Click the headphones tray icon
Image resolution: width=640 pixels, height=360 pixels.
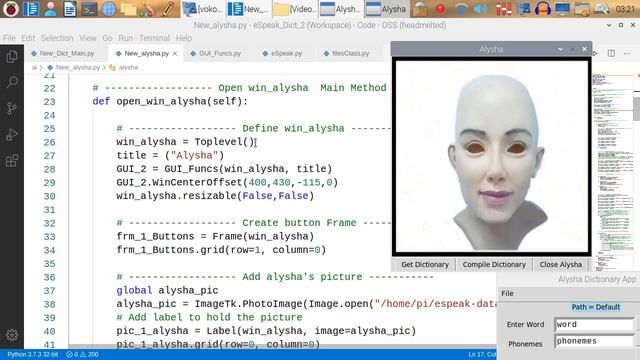pyautogui.click(x=543, y=9)
